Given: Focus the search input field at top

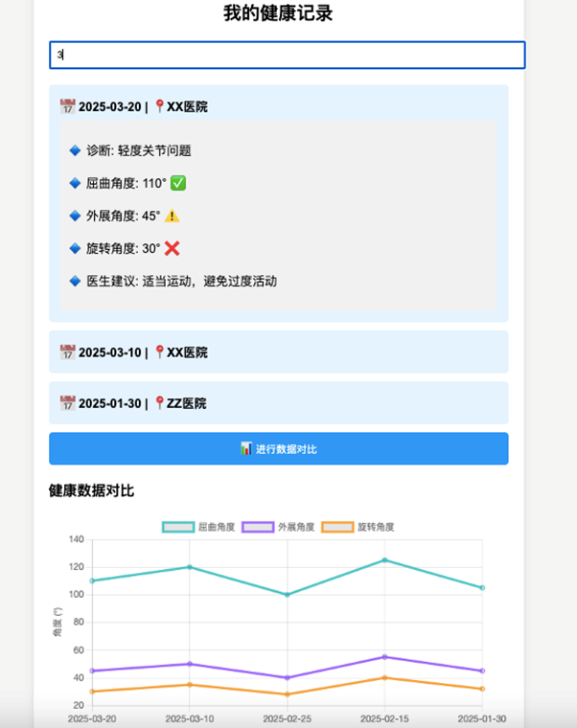Looking at the screenshot, I should pyautogui.click(x=287, y=55).
